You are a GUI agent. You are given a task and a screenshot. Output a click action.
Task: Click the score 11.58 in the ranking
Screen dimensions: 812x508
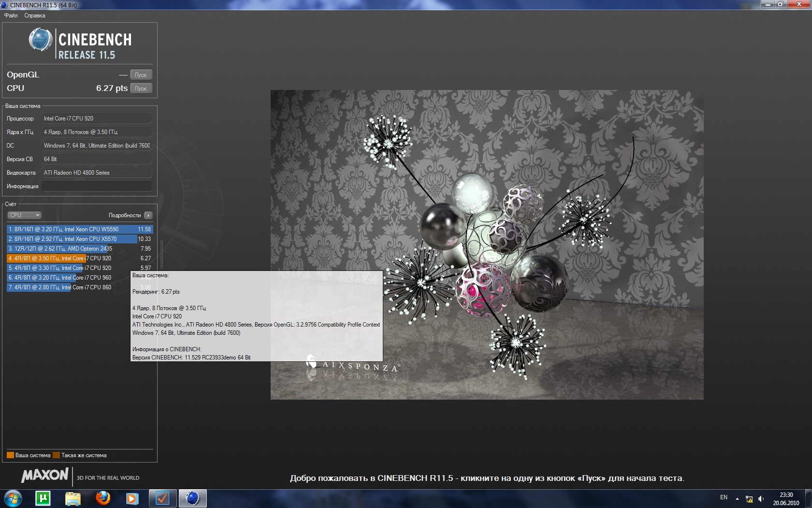[x=145, y=229]
